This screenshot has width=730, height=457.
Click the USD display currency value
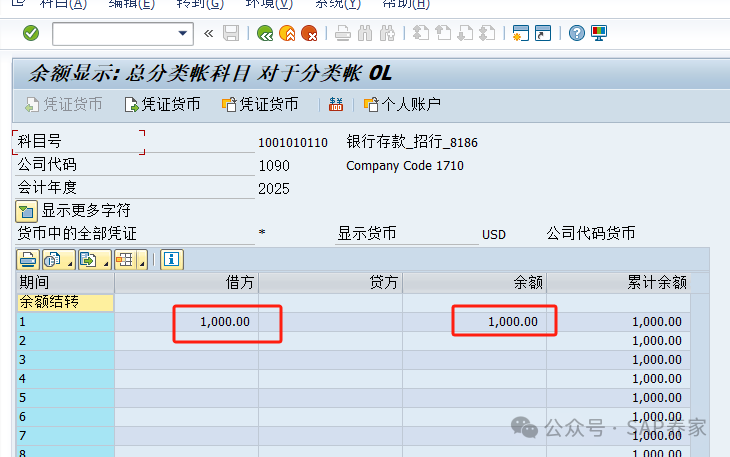pos(493,235)
